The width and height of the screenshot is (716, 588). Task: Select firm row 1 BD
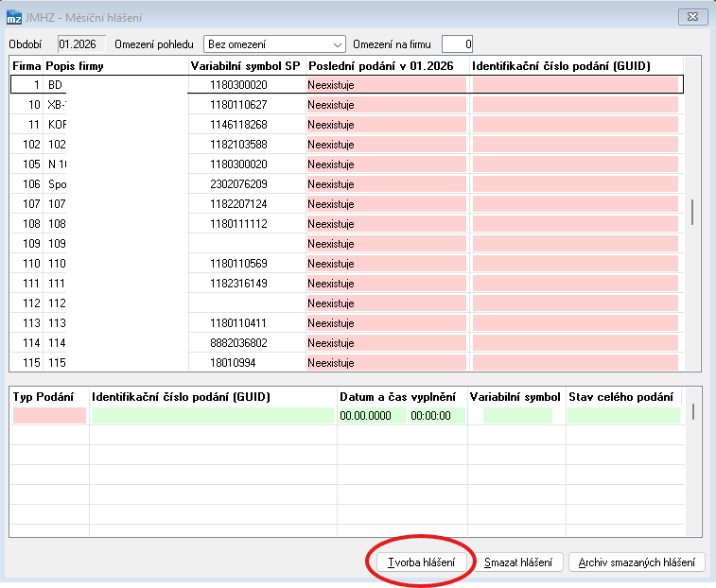point(347,85)
